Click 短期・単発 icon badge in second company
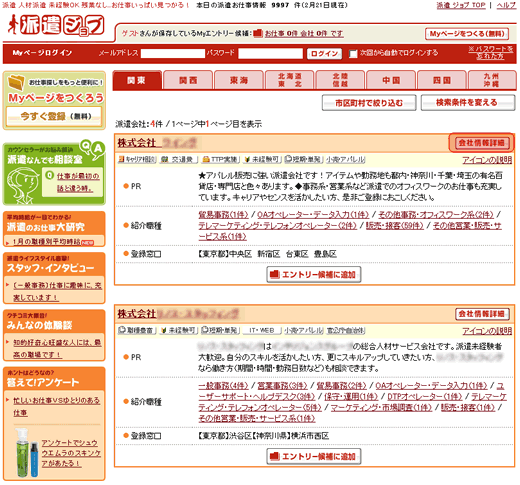Viewport: 520px width, 485px height. click(220, 330)
